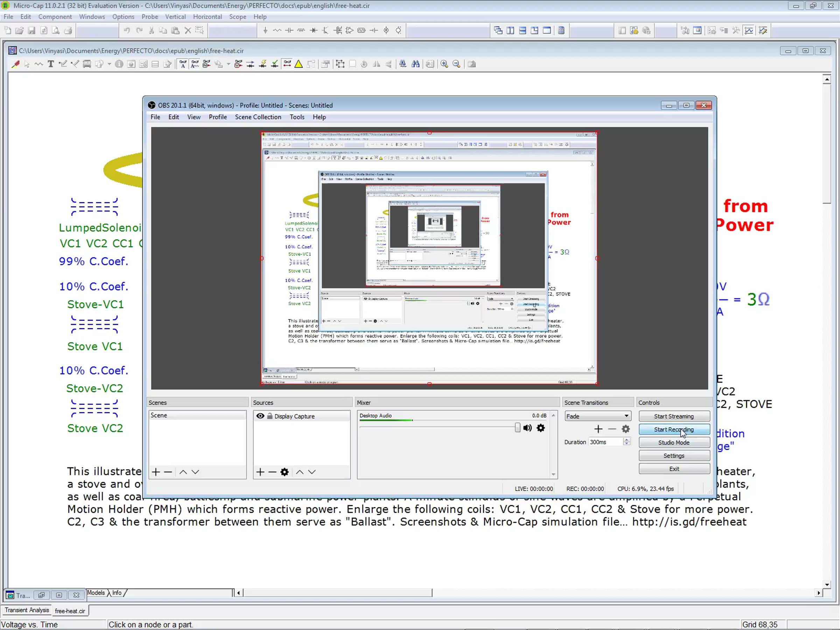This screenshot has height=630, width=840.
Task: Expand shape tool dropdown arrow in circuit toolbar
Action: pyautogui.click(x=109, y=64)
